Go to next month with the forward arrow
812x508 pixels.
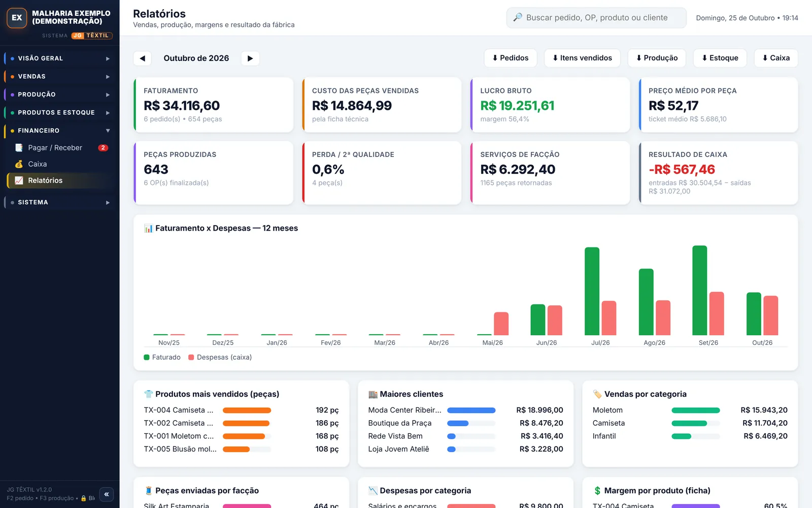click(x=250, y=58)
